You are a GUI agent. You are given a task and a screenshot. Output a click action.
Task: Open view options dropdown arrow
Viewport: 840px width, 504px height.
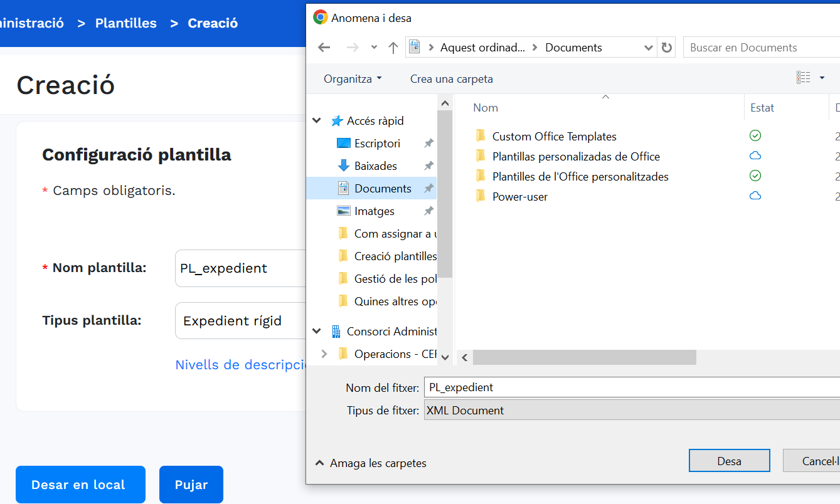[x=822, y=78]
